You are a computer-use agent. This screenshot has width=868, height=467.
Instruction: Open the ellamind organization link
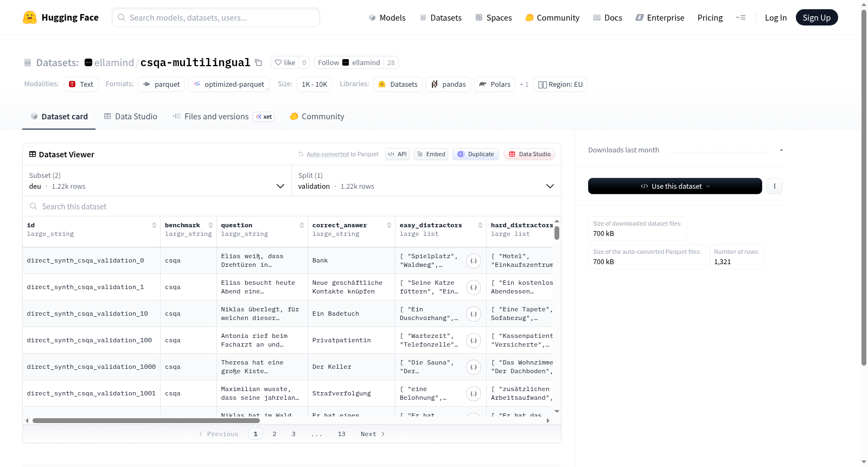pos(114,62)
